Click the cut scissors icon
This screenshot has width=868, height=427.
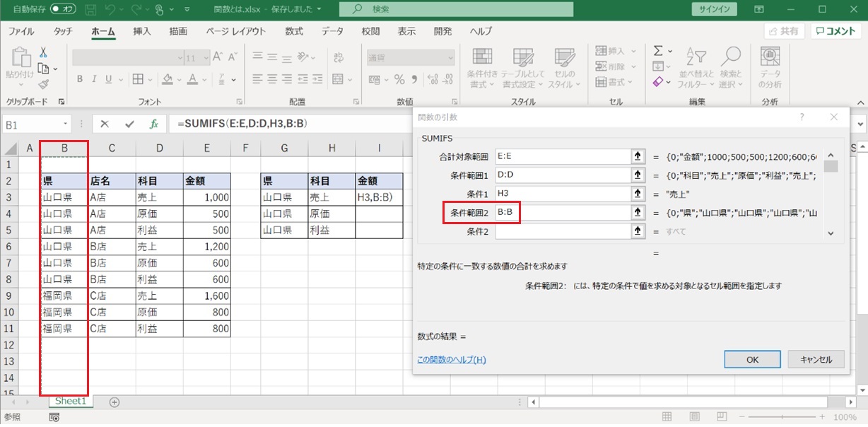tap(43, 53)
